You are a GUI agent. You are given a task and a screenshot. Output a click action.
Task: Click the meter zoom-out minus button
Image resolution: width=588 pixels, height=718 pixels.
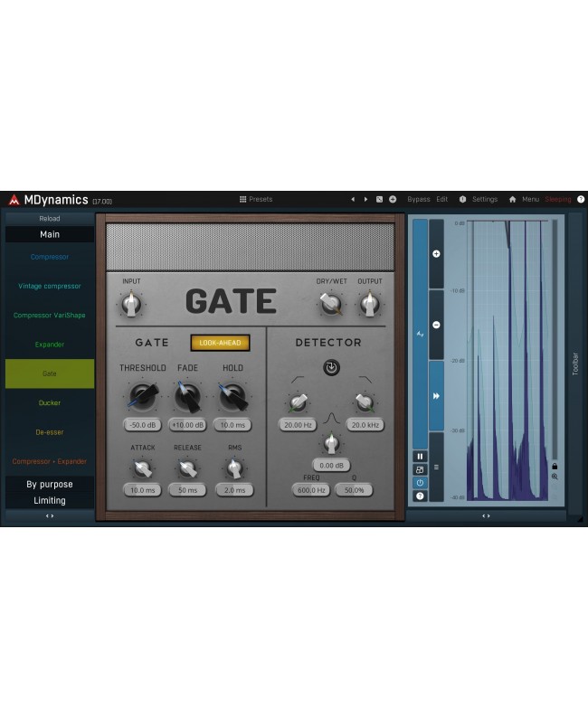point(436,325)
